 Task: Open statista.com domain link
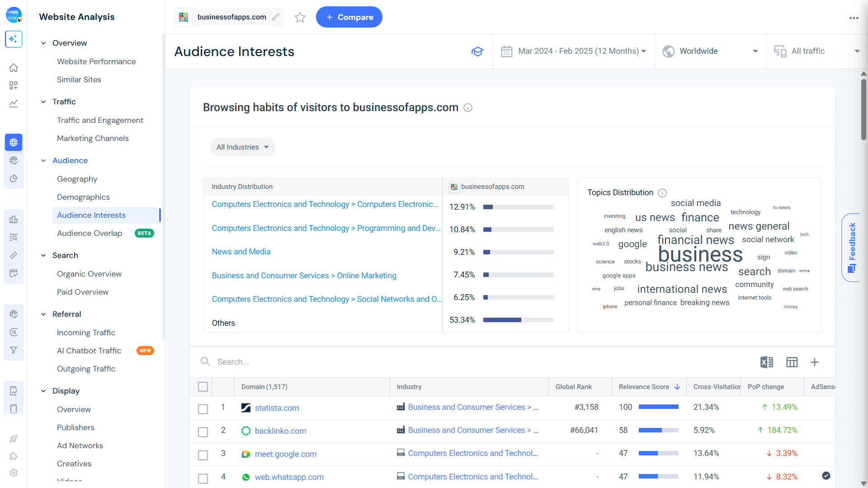(277, 408)
